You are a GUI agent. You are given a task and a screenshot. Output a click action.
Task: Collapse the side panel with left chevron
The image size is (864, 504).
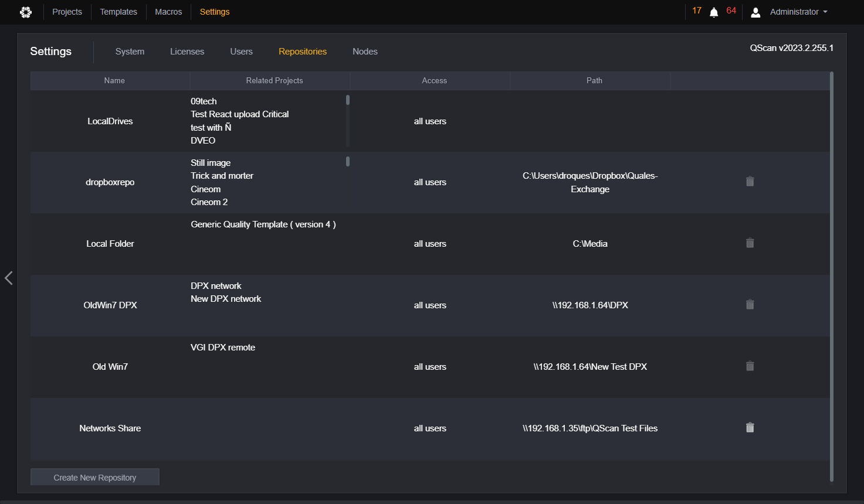[x=8, y=278]
